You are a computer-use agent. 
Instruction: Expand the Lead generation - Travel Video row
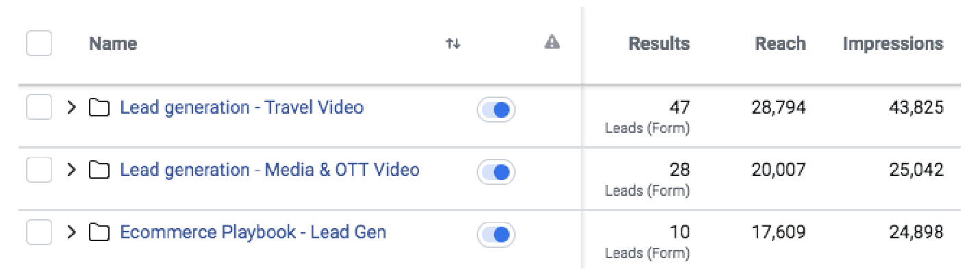[x=71, y=108]
